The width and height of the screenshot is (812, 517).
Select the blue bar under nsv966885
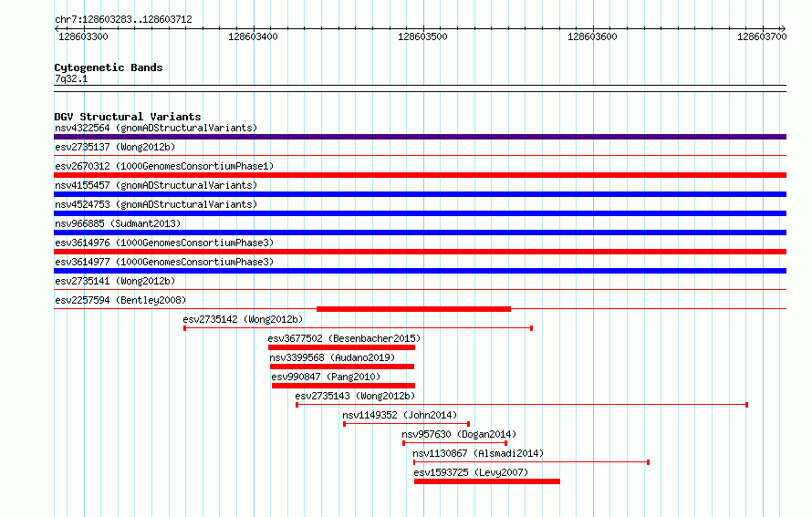tap(420, 233)
